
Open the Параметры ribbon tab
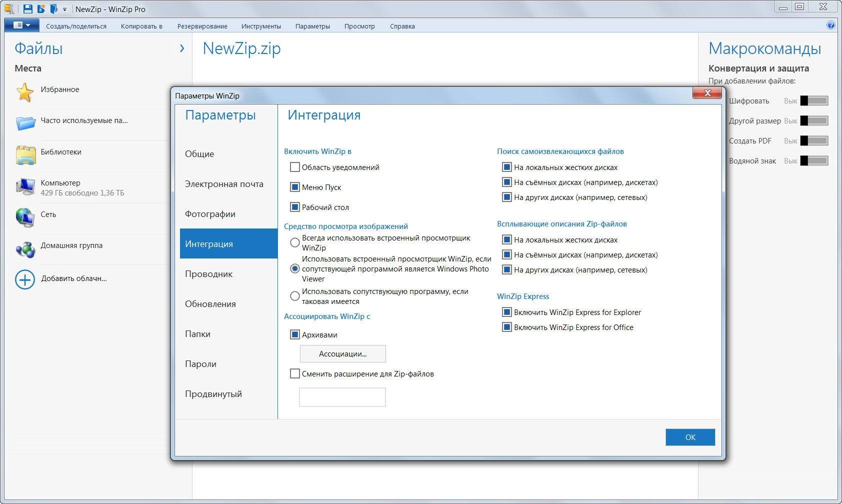(x=312, y=26)
